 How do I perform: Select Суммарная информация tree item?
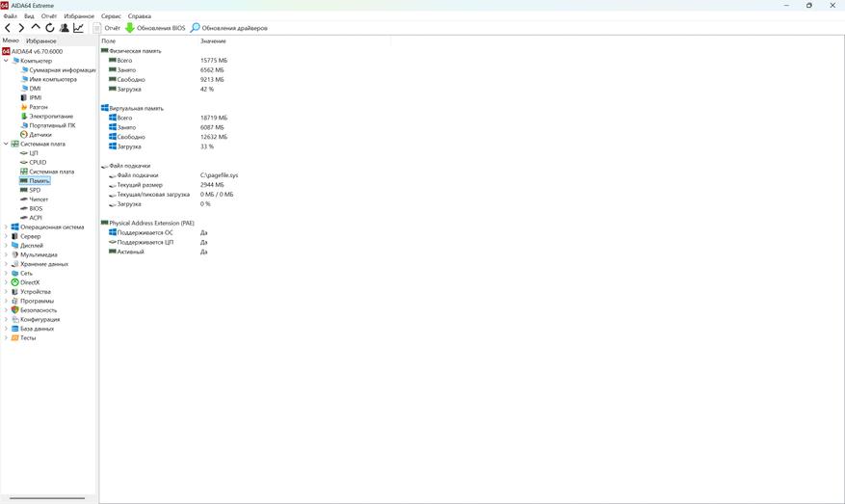[58, 70]
